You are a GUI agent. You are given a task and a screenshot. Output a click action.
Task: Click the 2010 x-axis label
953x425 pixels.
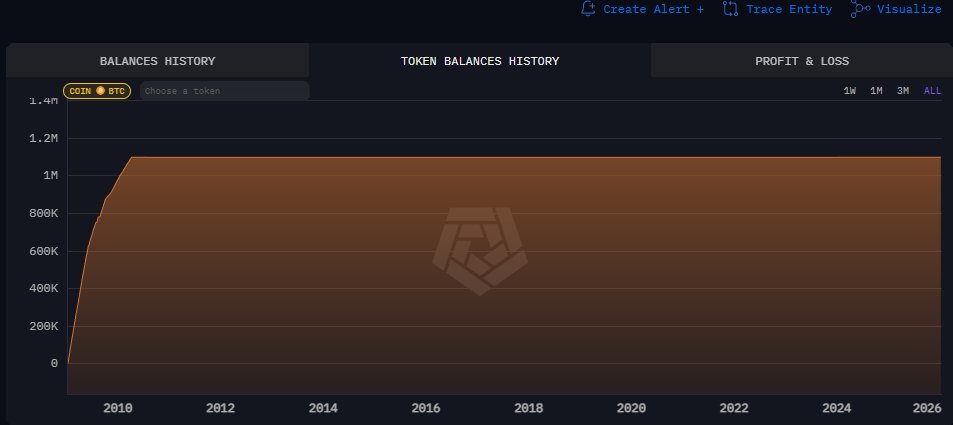pyautogui.click(x=118, y=408)
